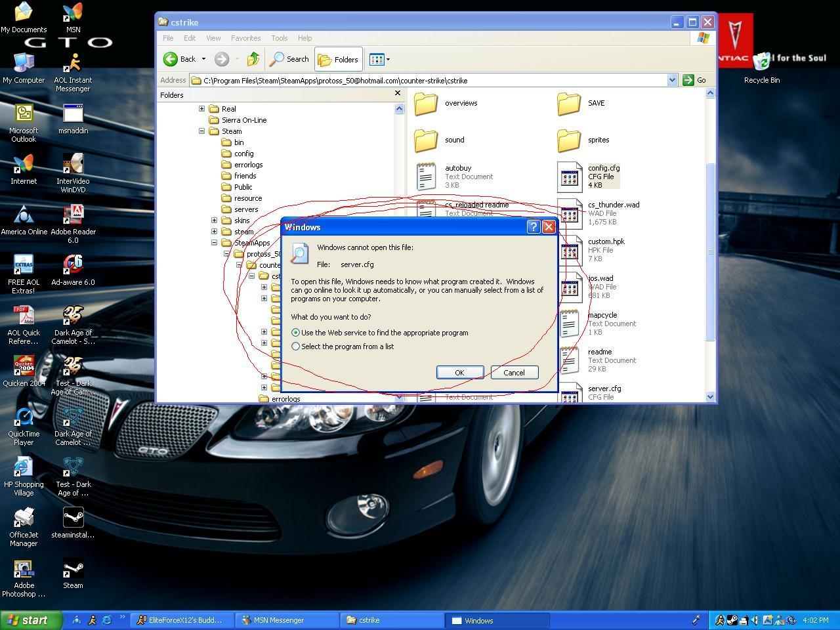Image resolution: width=840 pixels, height=630 pixels.
Task: Click file pane vertical scrollbar down arrow
Action: (710, 397)
